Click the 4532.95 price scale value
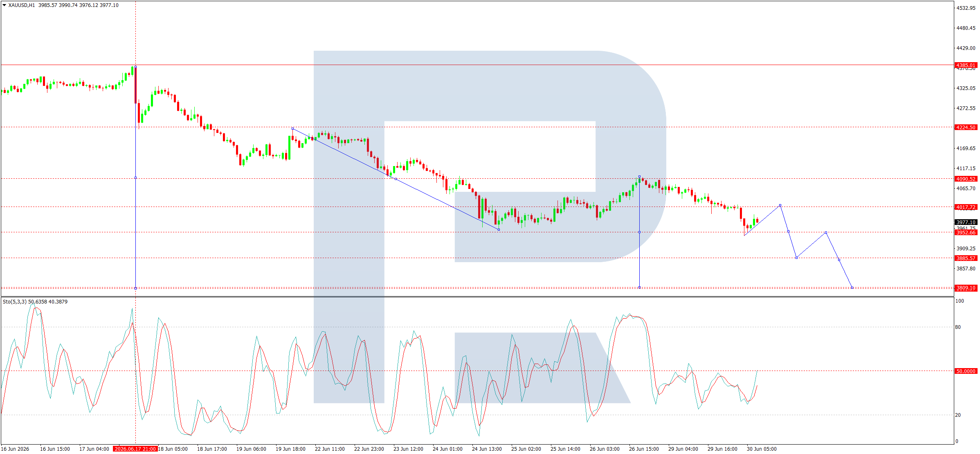 click(x=966, y=8)
